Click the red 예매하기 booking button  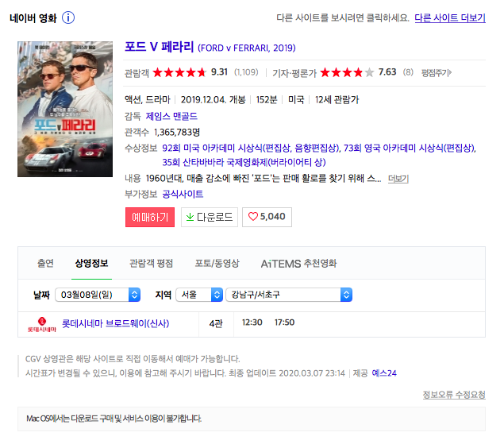coord(150,217)
